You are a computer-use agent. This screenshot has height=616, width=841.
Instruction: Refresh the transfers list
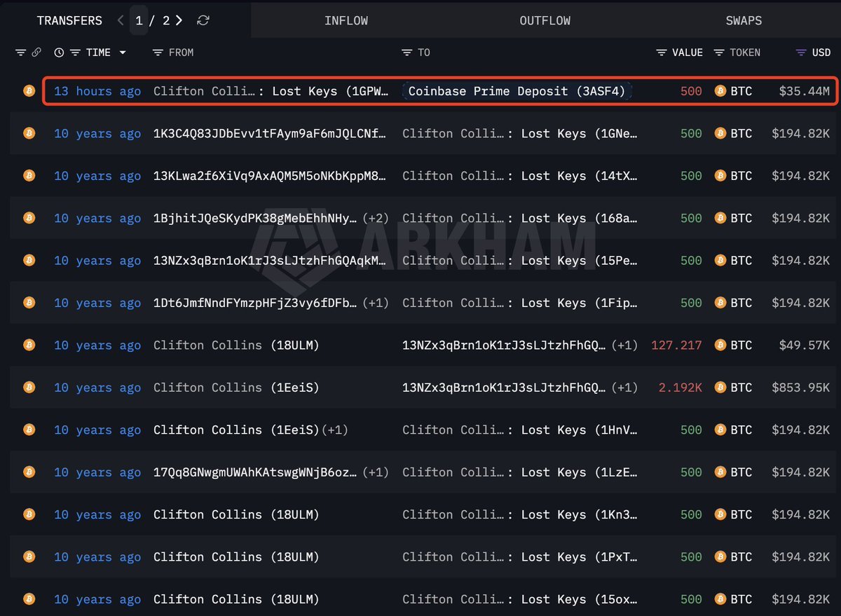tap(203, 20)
